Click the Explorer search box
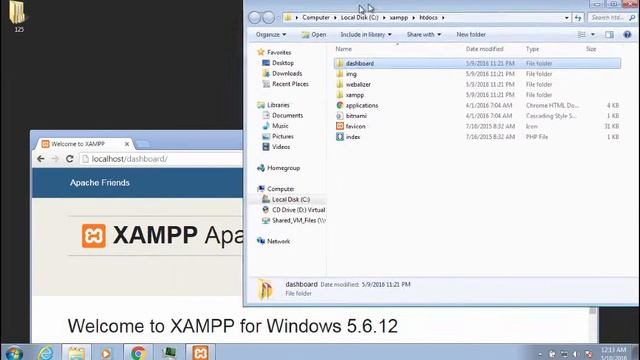Image resolution: width=640 pixels, height=360 pixels. point(612,18)
